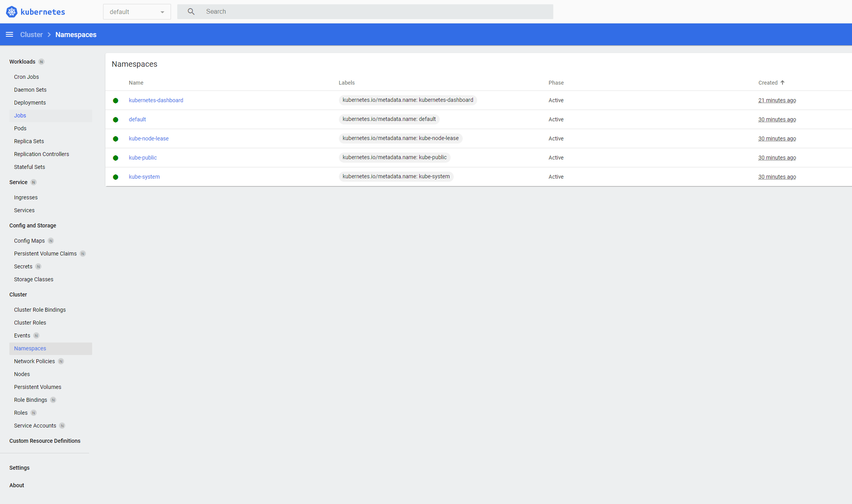Screen dimensions: 852x504
Task: Go to Cluster breadcrumb link
Action: (31, 35)
